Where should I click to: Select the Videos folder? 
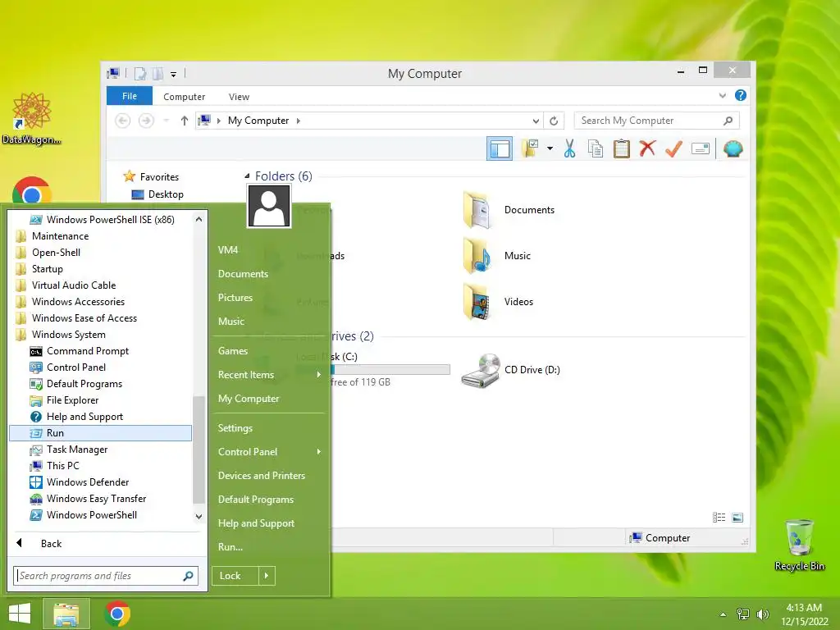click(x=498, y=302)
